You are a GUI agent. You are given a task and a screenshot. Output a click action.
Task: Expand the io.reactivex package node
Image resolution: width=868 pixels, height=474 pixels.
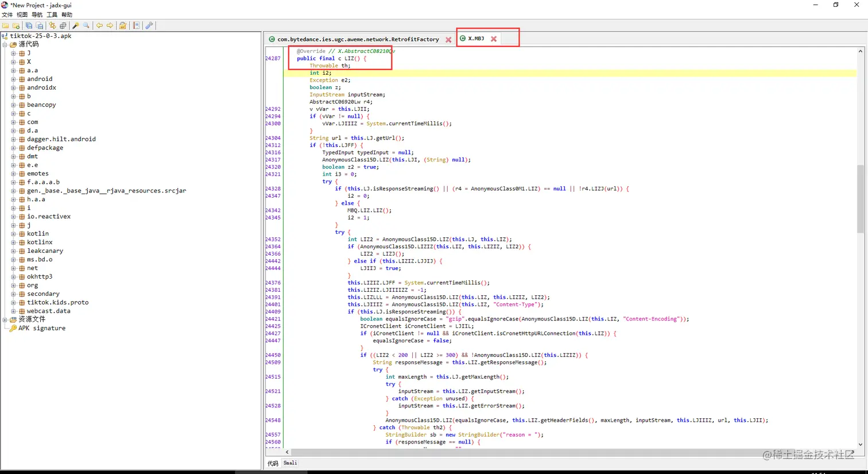point(13,217)
